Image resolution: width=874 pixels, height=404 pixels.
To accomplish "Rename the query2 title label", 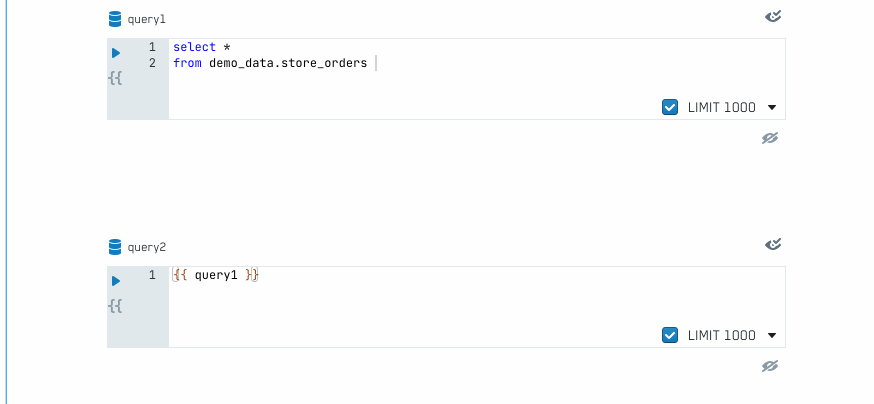I will point(147,247).
